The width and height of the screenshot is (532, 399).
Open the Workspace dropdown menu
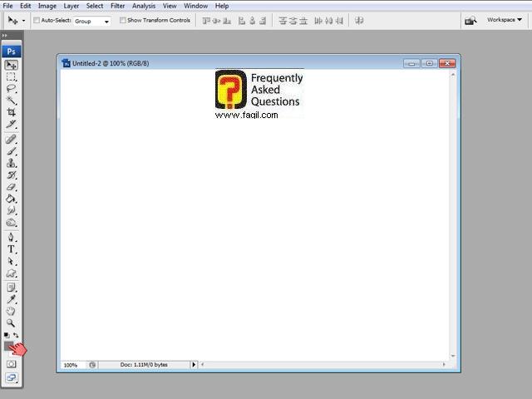[x=505, y=20]
